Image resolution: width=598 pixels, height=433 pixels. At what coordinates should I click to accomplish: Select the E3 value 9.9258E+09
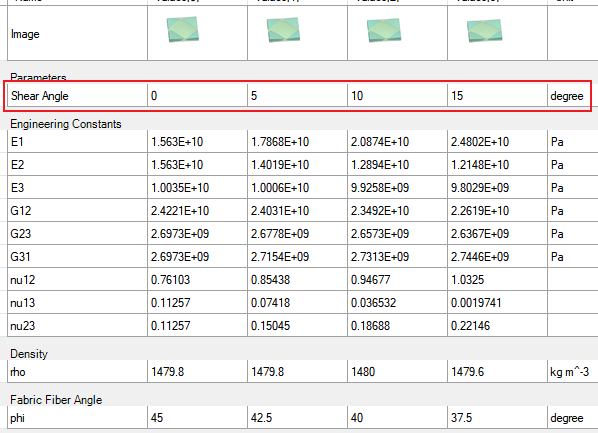(x=380, y=188)
